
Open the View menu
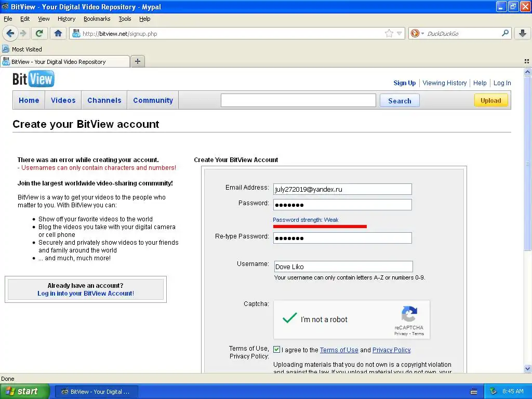click(44, 19)
